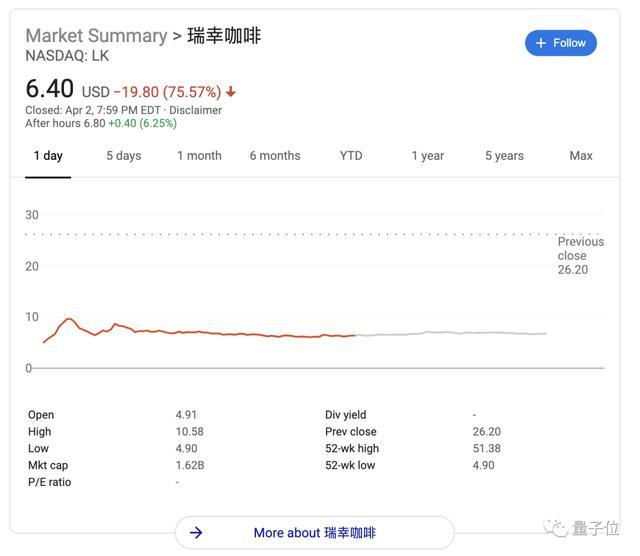Select the 1 day tab
This screenshot has height=556, width=640.
pos(48,156)
